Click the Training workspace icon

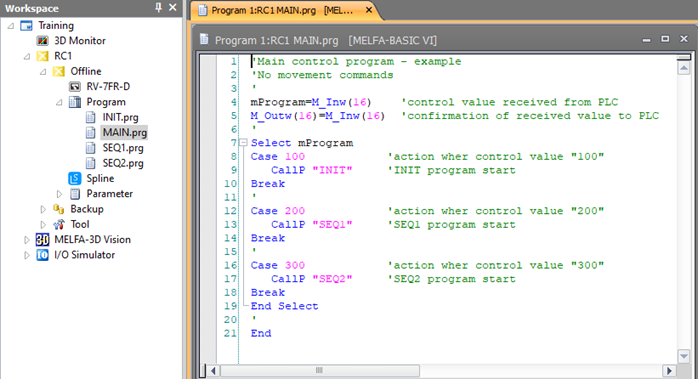(27, 25)
